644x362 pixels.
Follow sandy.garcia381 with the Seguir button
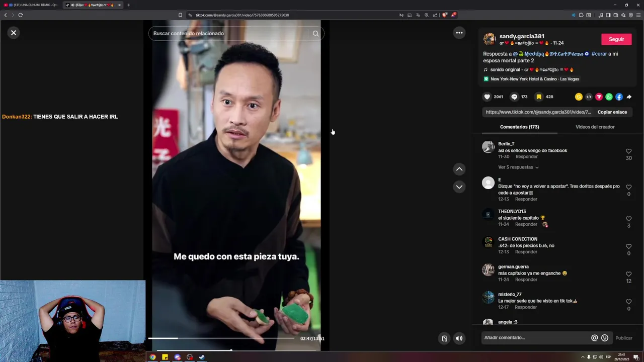616,39
